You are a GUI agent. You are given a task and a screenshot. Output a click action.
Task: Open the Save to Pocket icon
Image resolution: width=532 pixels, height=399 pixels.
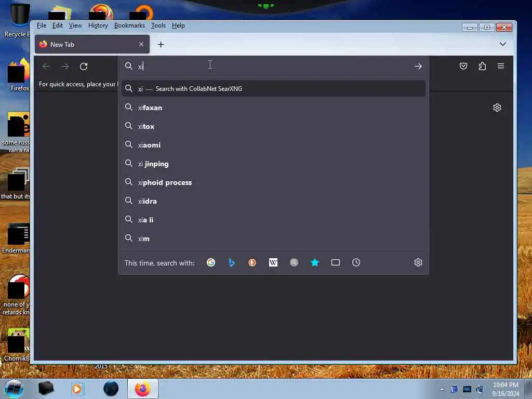(x=463, y=66)
